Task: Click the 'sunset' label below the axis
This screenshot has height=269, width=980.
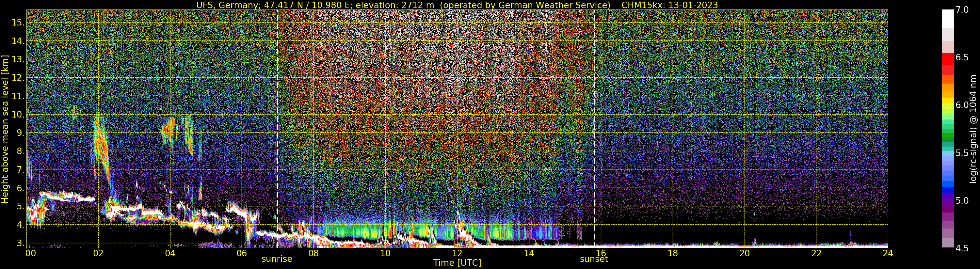Action: [x=594, y=259]
